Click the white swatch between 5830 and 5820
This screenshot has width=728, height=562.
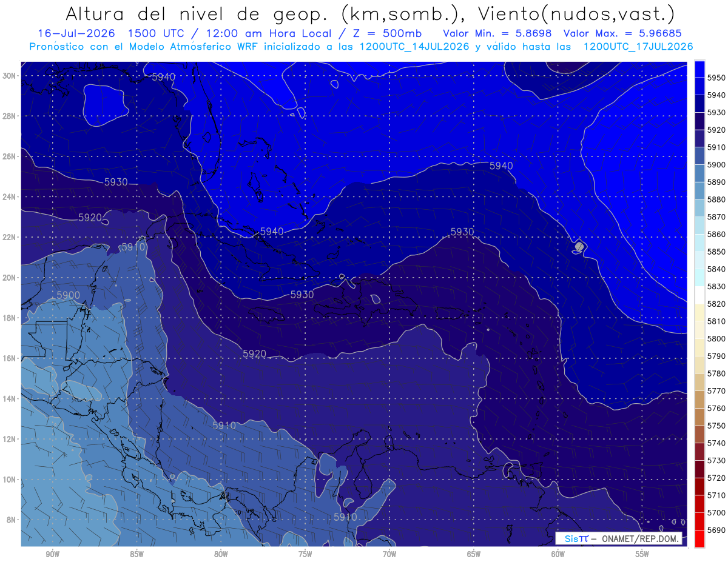pyautogui.click(x=699, y=295)
